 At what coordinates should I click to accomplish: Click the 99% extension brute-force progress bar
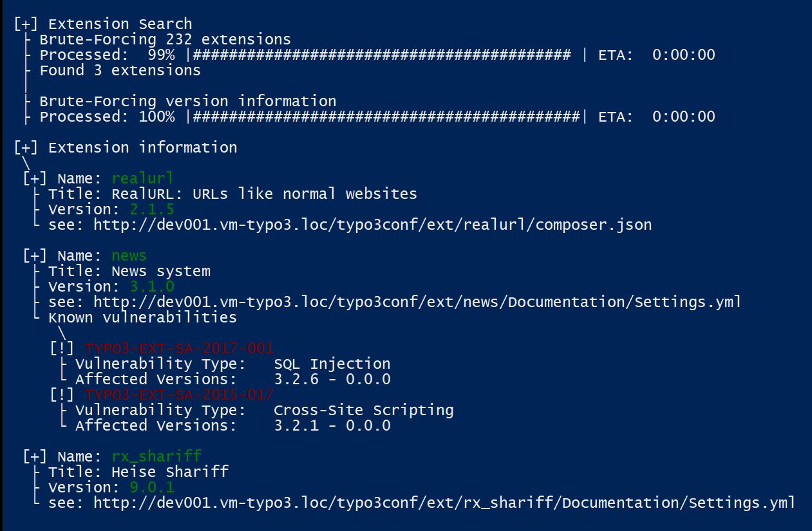(x=382, y=55)
